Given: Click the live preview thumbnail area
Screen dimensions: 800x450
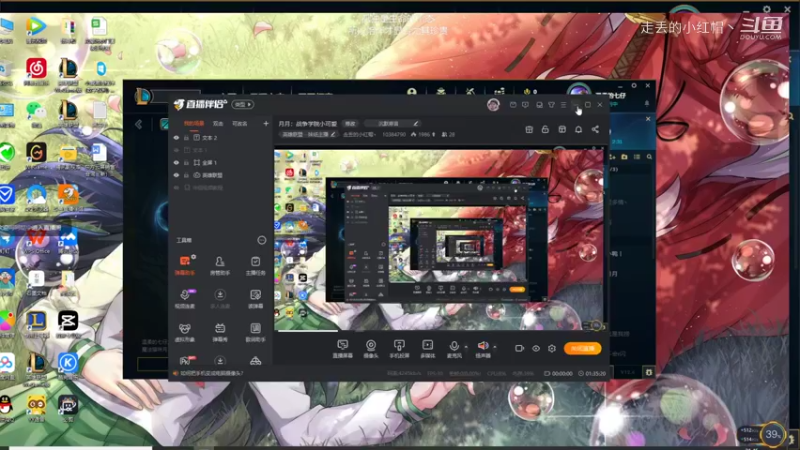Looking at the screenshot, I should pyautogui.click(x=440, y=240).
